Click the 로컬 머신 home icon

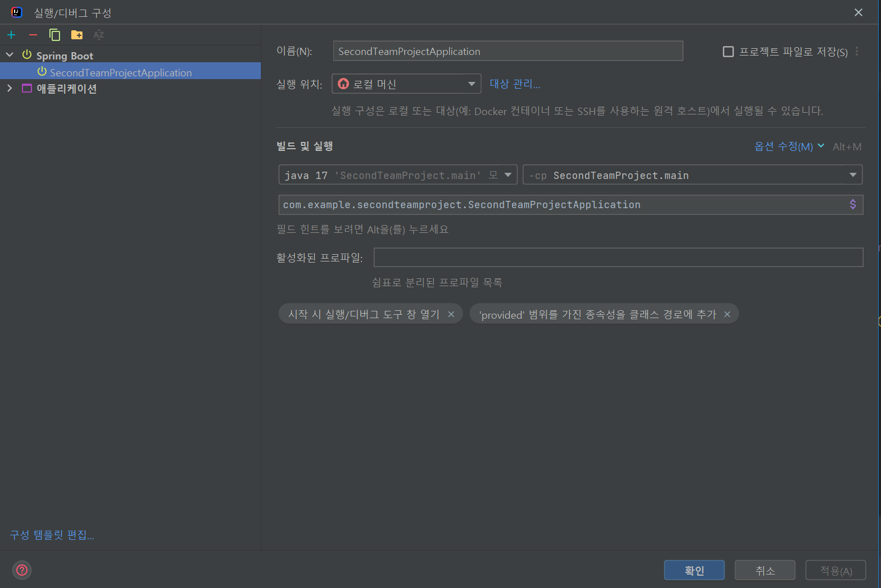click(x=343, y=84)
